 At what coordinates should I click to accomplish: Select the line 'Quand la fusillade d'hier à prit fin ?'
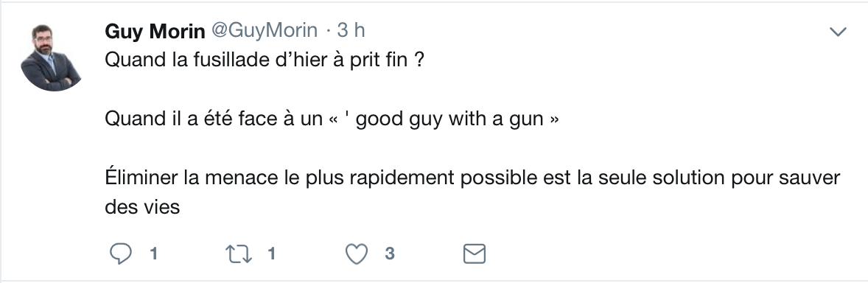click(265, 60)
